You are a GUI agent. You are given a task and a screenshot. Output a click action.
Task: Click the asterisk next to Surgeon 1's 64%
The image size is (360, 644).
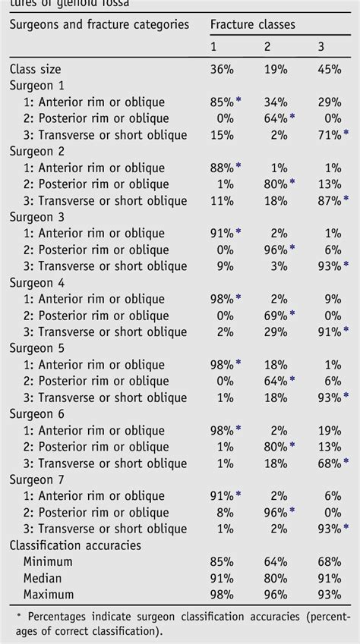[x=292, y=117]
